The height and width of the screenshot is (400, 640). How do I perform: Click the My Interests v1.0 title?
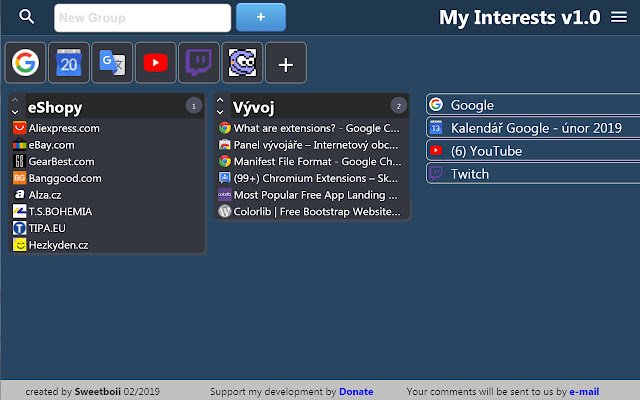pyautogui.click(x=519, y=17)
